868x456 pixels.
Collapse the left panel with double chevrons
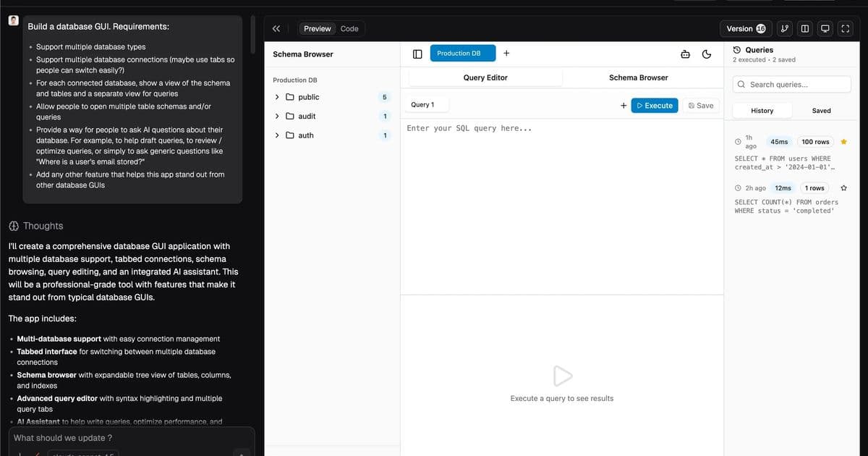(276, 28)
